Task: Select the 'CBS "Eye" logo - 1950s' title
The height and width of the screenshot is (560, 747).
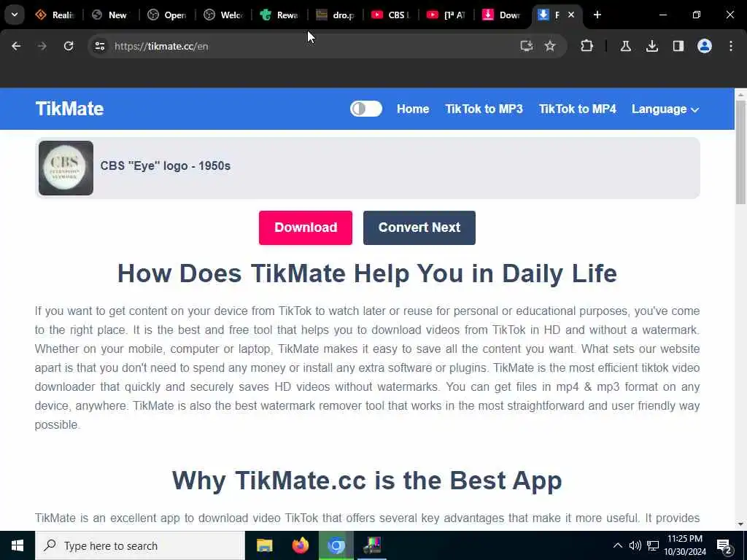Action: click(x=166, y=166)
